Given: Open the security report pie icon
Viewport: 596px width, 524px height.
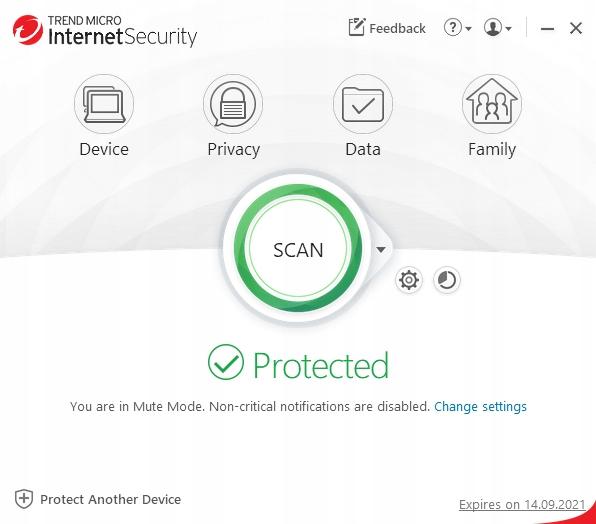Looking at the screenshot, I should click(447, 280).
